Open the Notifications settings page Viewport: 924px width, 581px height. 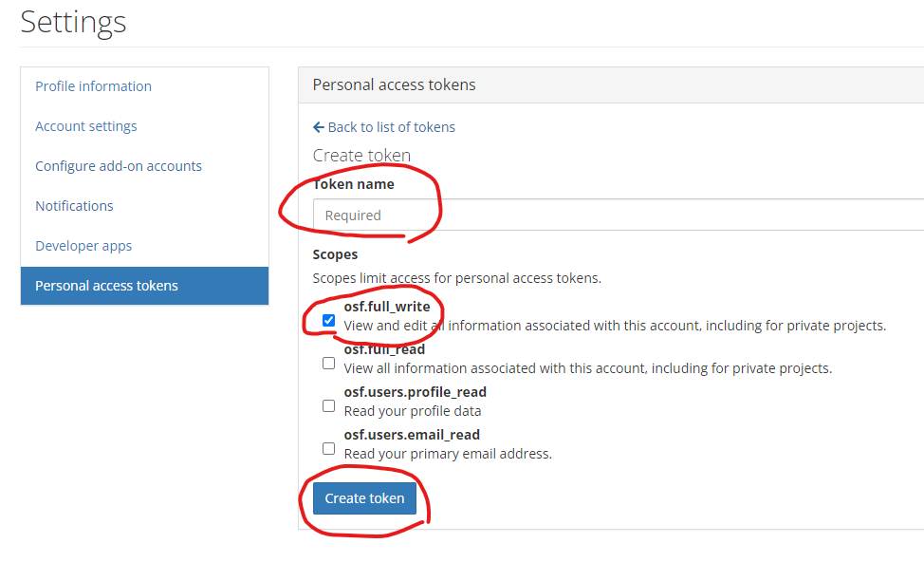coord(74,206)
